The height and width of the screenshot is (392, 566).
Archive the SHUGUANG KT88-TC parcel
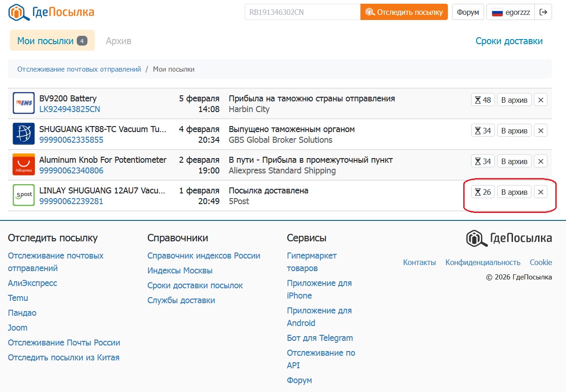click(514, 131)
